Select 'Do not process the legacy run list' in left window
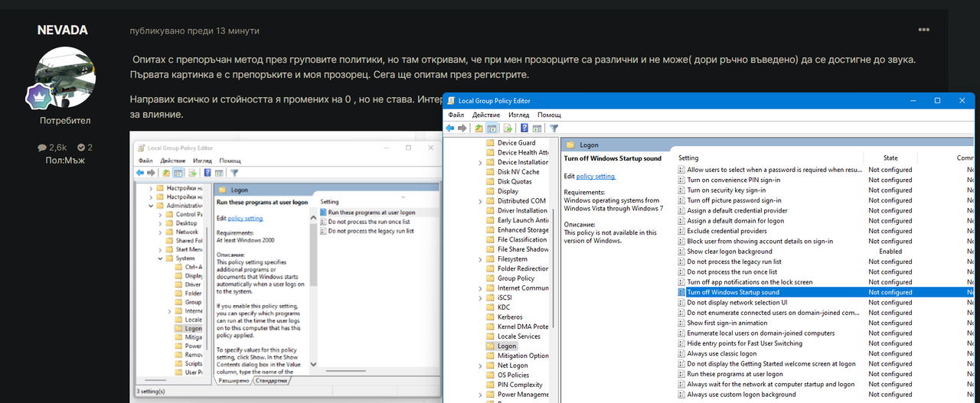The width and height of the screenshot is (980, 403). pyautogui.click(x=371, y=231)
